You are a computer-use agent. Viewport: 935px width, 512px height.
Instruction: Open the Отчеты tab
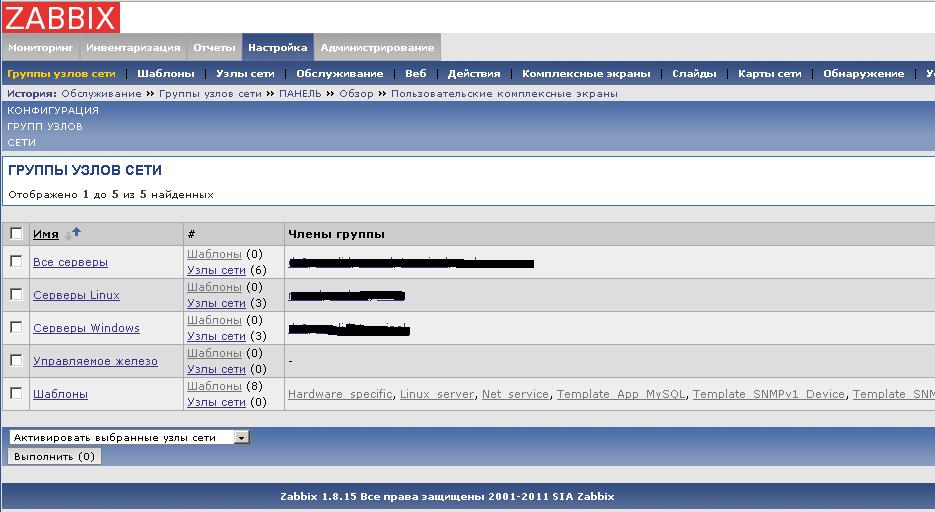point(214,48)
